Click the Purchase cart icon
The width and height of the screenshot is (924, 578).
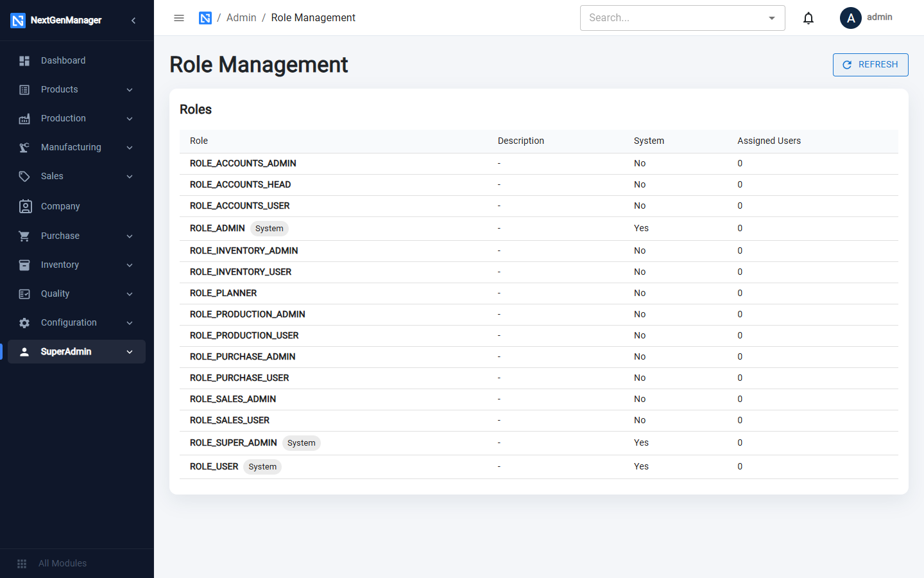coord(24,236)
